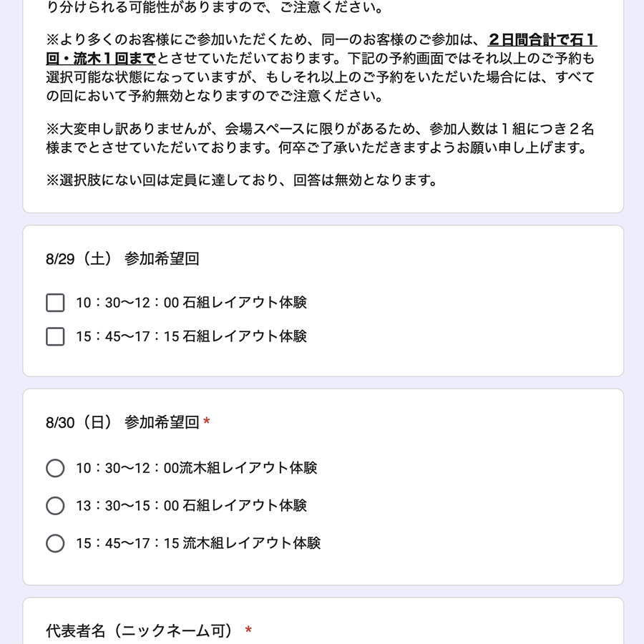Select the 15:45~17:15 流木組レイアウト体験 radio button
The height and width of the screenshot is (644, 644).
tap(55, 543)
